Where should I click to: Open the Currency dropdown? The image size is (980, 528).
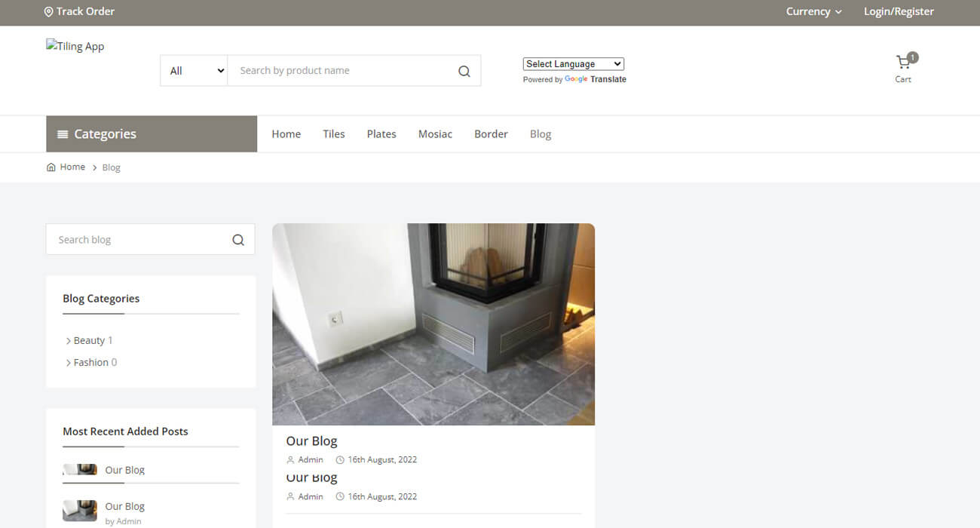coord(814,11)
